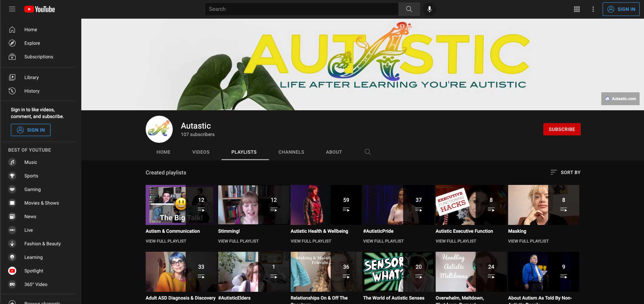Click the History clock icon
Viewport: 644px width, 304px height.
[12, 91]
